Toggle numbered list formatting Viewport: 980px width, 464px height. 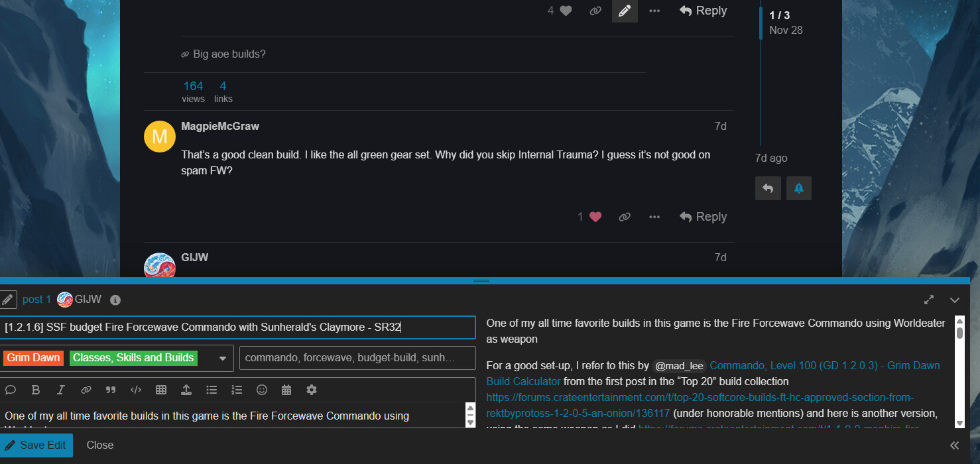pyautogui.click(x=237, y=390)
